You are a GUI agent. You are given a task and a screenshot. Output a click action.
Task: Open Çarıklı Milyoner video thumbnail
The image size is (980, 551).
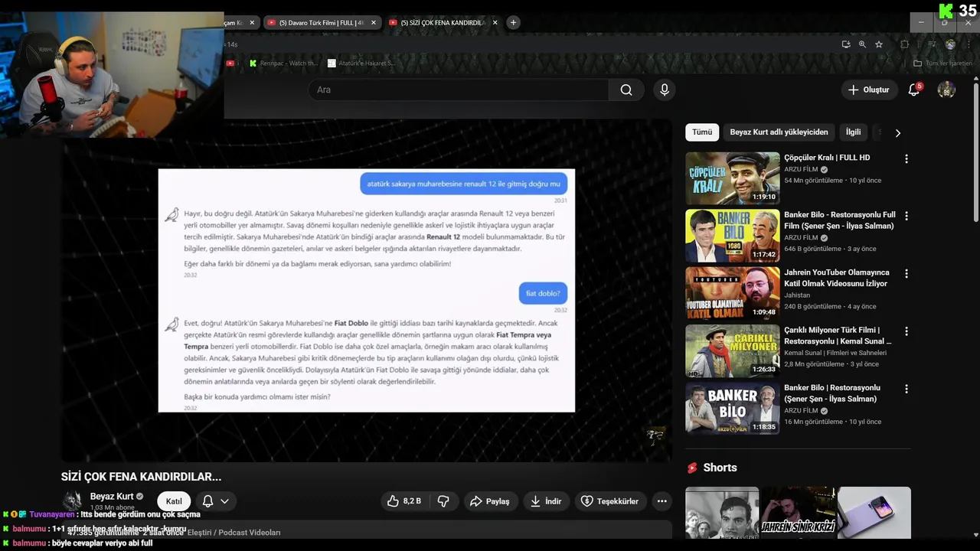point(732,351)
